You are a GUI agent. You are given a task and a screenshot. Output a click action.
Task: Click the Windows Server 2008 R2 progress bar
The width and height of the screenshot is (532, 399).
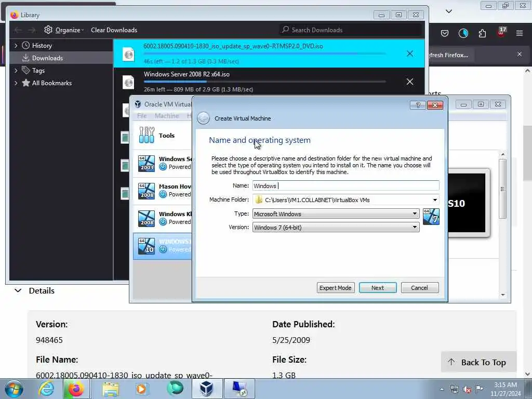pos(264,82)
